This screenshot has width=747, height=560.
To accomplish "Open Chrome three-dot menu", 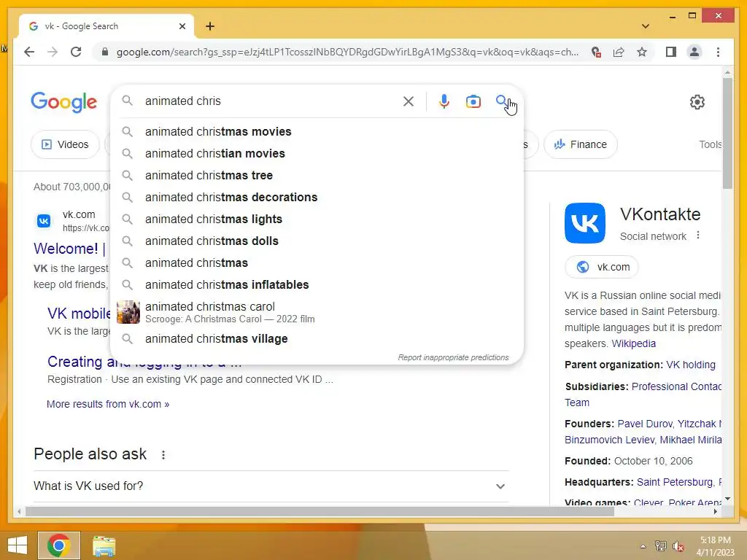I will click(x=718, y=52).
